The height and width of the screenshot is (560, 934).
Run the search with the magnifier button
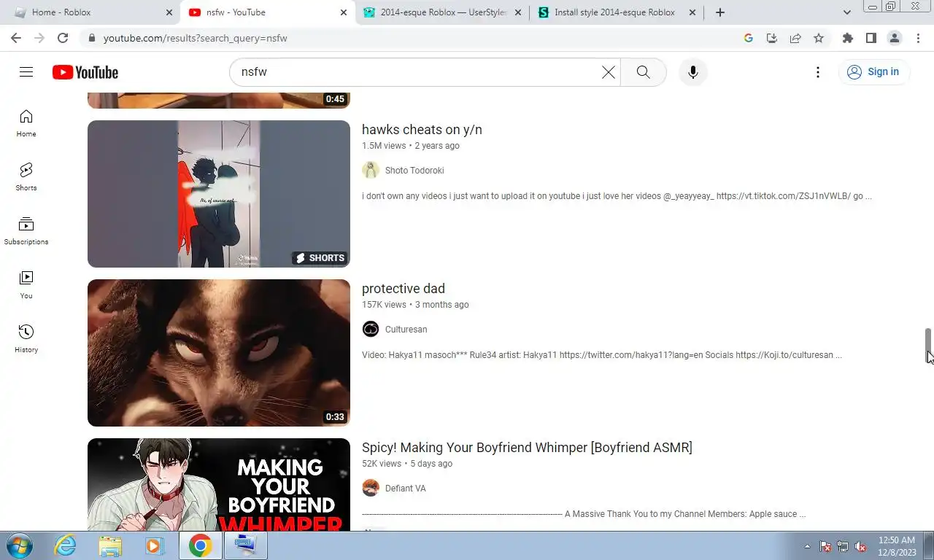point(643,71)
